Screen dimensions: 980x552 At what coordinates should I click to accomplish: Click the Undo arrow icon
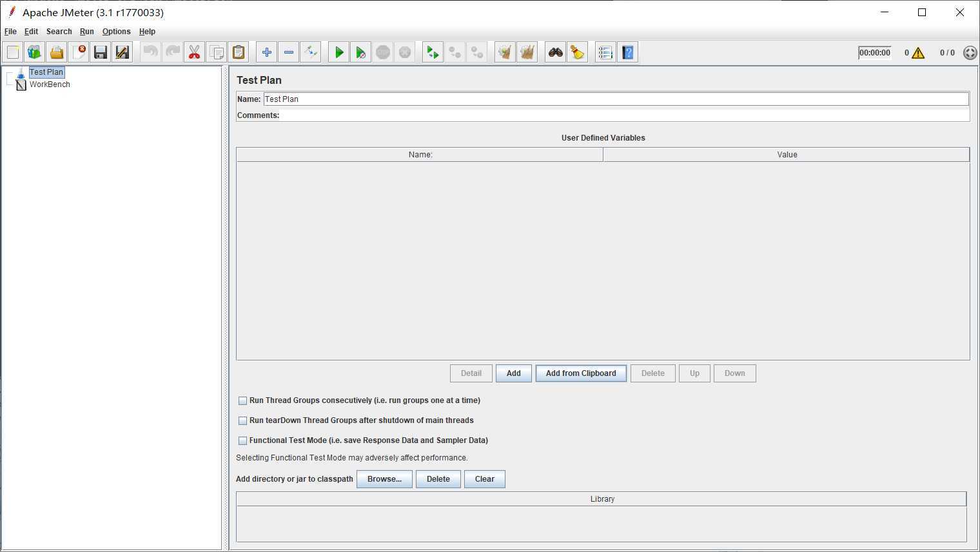pyautogui.click(x=151, y=52)
